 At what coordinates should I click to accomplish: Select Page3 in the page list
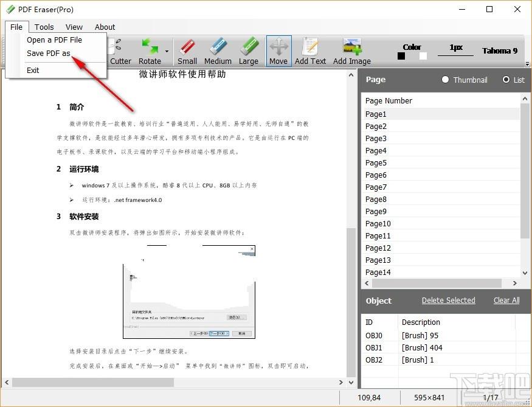(x=441, y=139)
